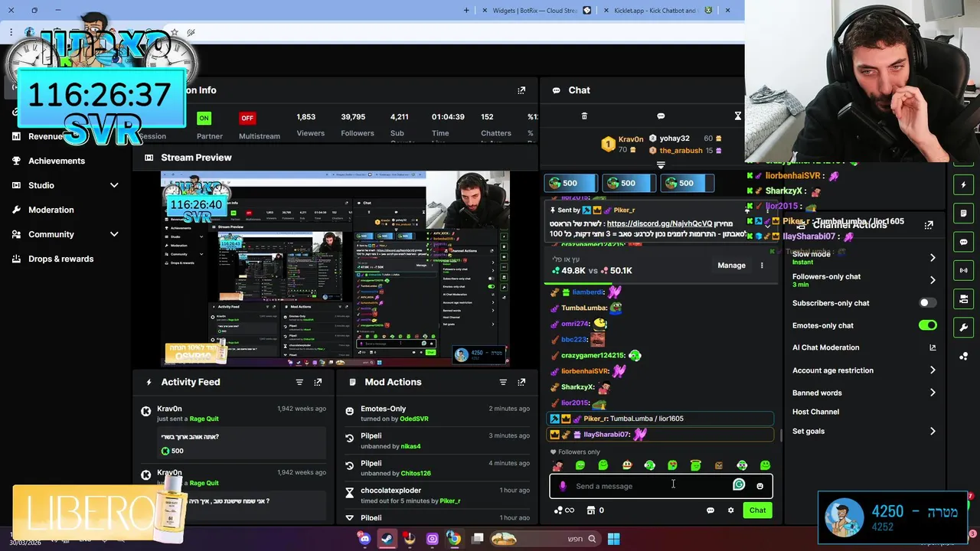
Task: Expand the Studio submenu chevron
Action: pyautogui.click(x=114, y=185)
